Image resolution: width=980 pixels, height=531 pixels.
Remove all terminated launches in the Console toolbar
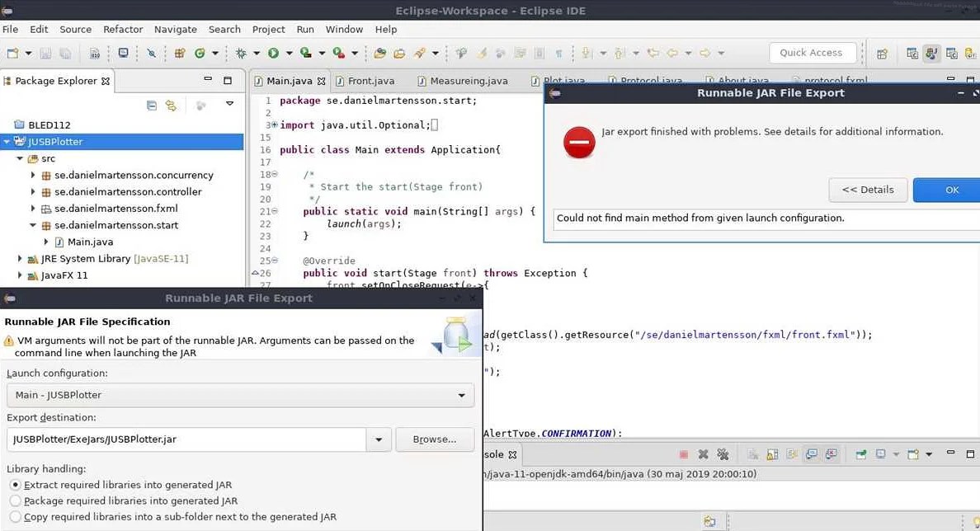click(x=723, y=454)
